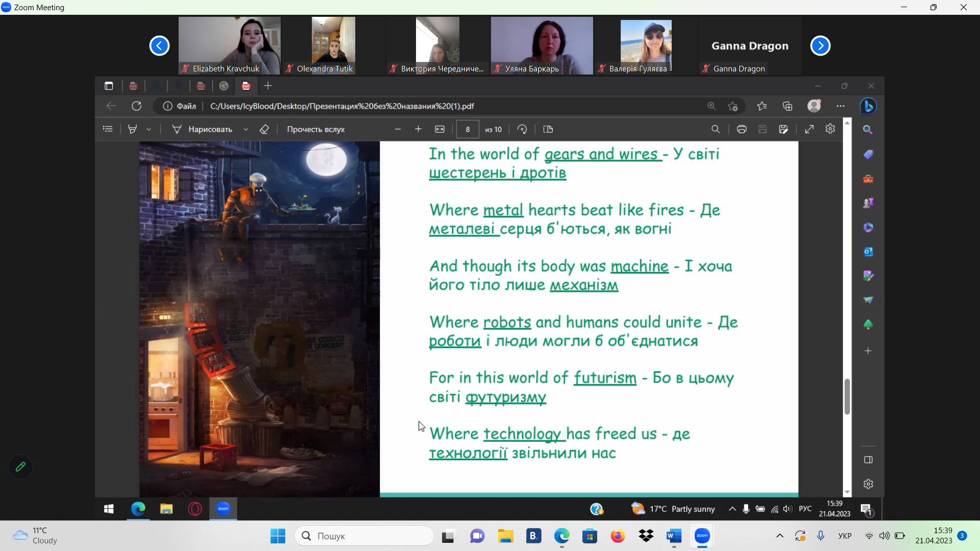Select Elizabeth Kravchuk video thumbnail
Image resolution: width=980 pixels, height=551 pixels.
tap(230, 46)
